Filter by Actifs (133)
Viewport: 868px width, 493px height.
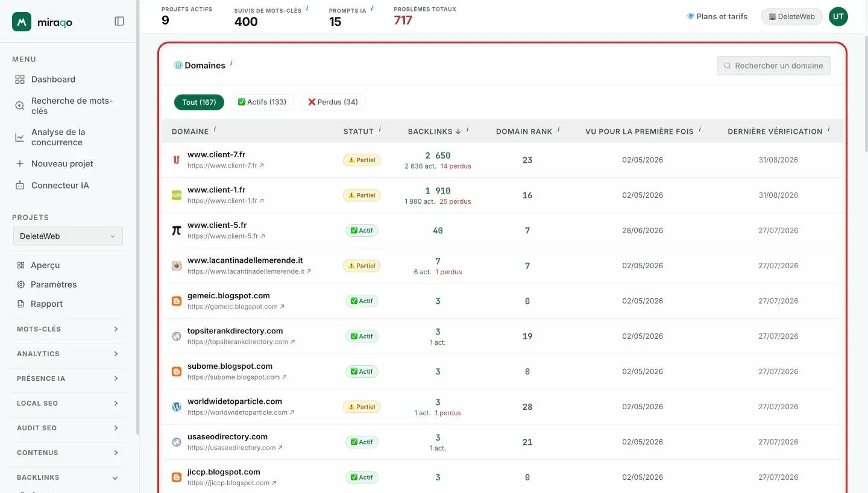(262, 102)
